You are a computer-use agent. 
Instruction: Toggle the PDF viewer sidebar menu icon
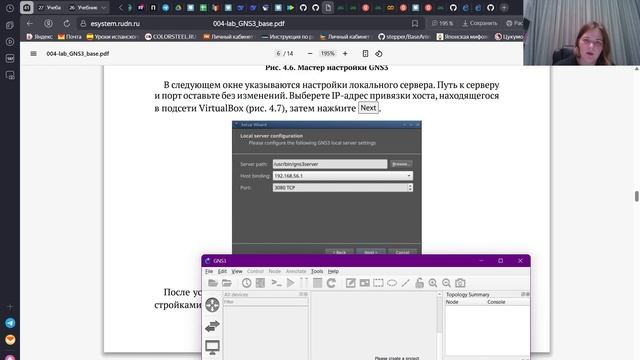33,53
